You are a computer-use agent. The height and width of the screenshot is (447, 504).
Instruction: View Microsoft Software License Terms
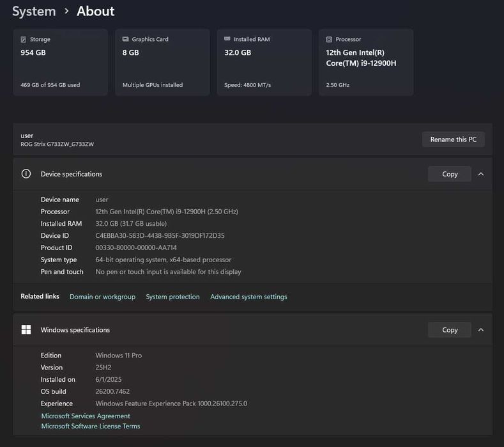pos(91,427)
